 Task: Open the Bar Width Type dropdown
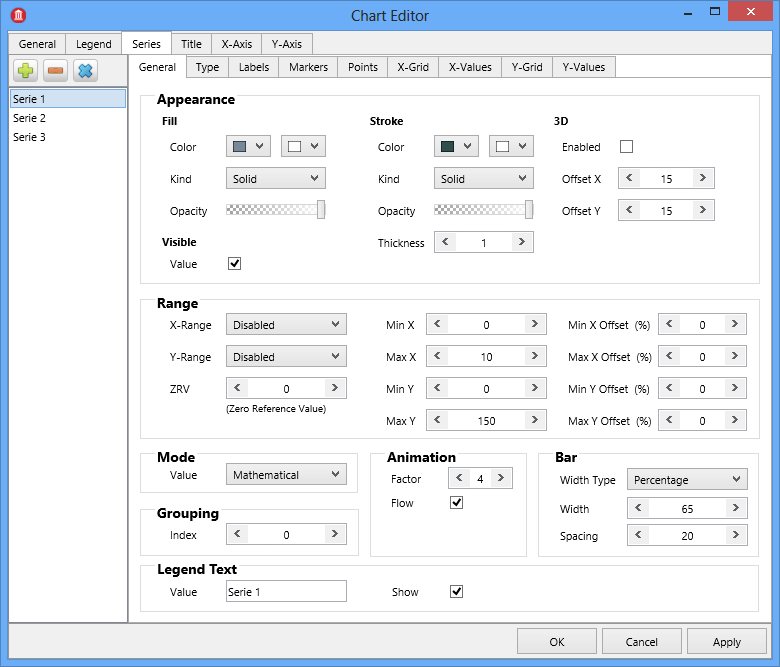687,479
